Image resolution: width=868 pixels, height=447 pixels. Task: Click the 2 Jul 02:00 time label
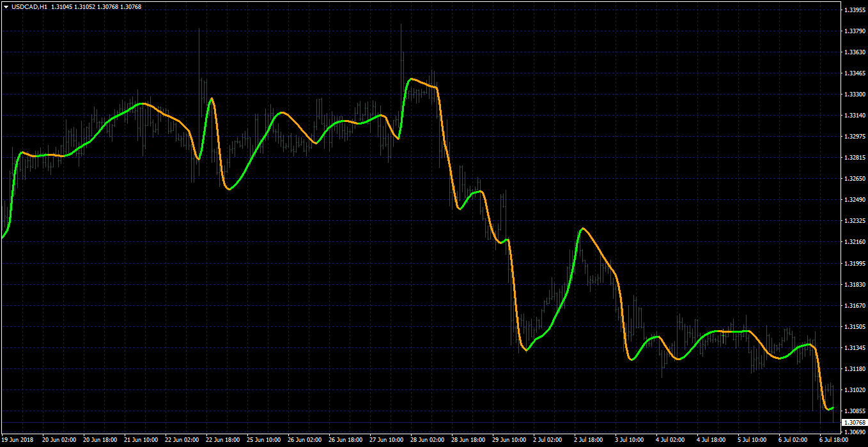pyautogui.click(x=548, y=440)
